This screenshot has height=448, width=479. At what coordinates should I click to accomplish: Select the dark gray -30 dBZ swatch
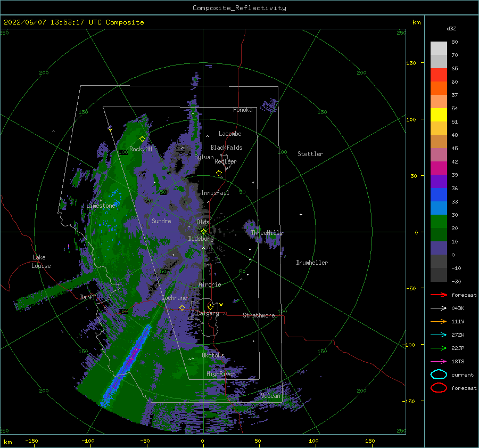tap(439, 275)
